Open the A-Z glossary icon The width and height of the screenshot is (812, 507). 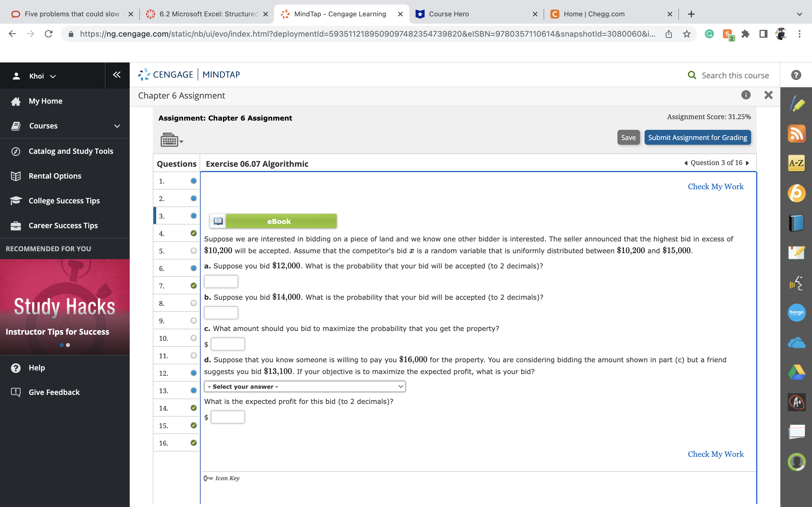tap(796, 163)
